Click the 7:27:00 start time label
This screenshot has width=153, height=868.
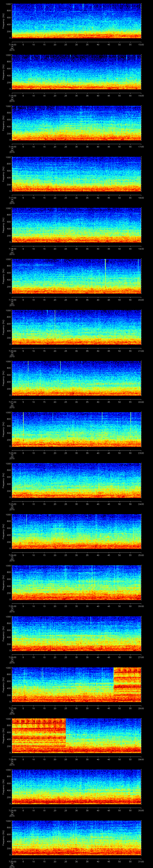click(12, 708)
